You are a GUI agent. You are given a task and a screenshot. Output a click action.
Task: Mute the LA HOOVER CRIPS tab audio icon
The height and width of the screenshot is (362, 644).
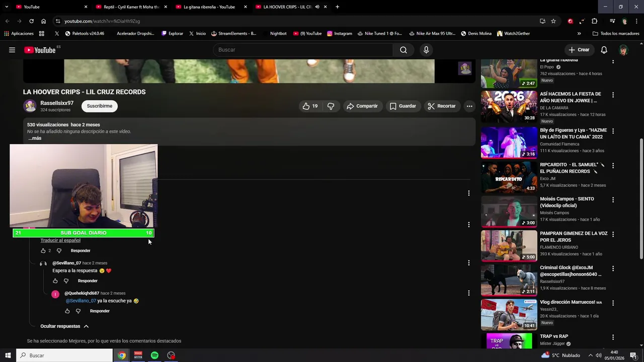pyautogui.click(x=317, y=7)
